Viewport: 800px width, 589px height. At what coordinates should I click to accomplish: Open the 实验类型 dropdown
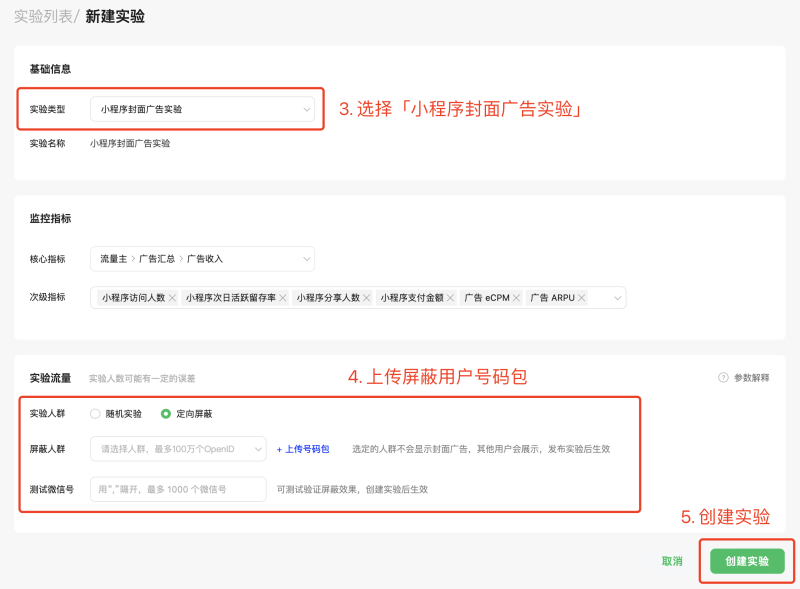[202, 107]
